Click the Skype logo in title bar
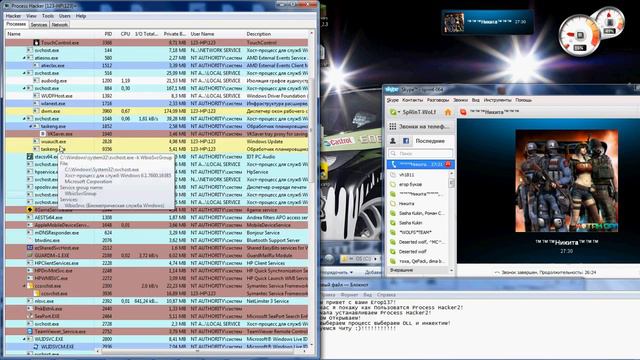 (392, 89)
